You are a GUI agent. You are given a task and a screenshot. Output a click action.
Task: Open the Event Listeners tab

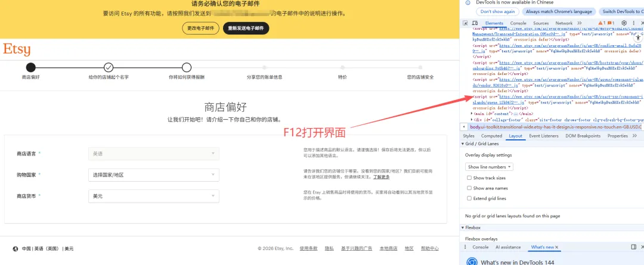pos(544,136)
